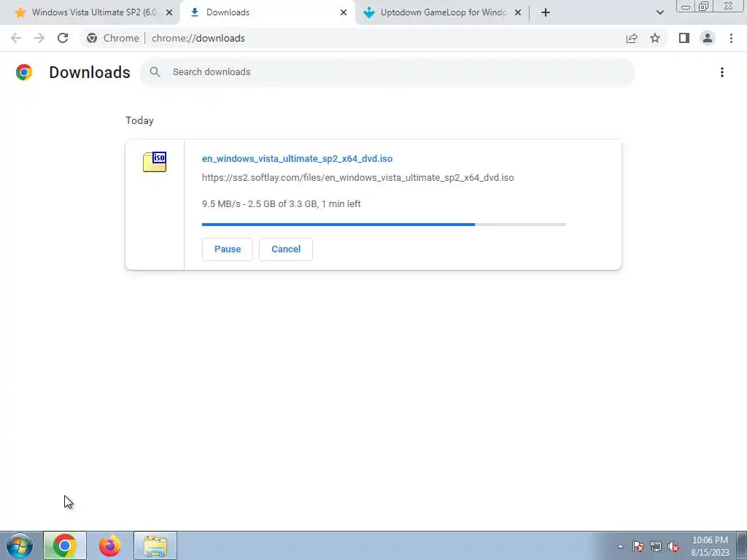Pause the ISO download
Image resolution: width=747 pixels, height=560 pixels.
[228, 249]
